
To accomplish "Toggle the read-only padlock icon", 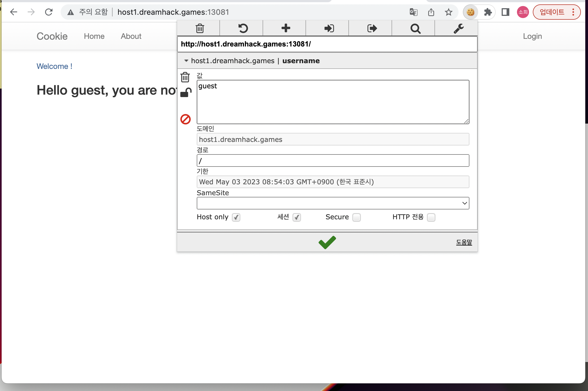I will click(186, 93).
